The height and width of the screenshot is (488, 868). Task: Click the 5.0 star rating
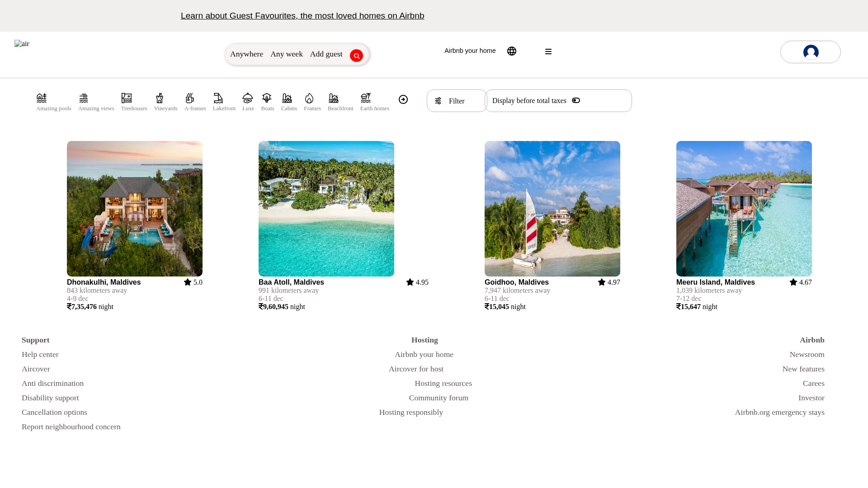[193, 282]
